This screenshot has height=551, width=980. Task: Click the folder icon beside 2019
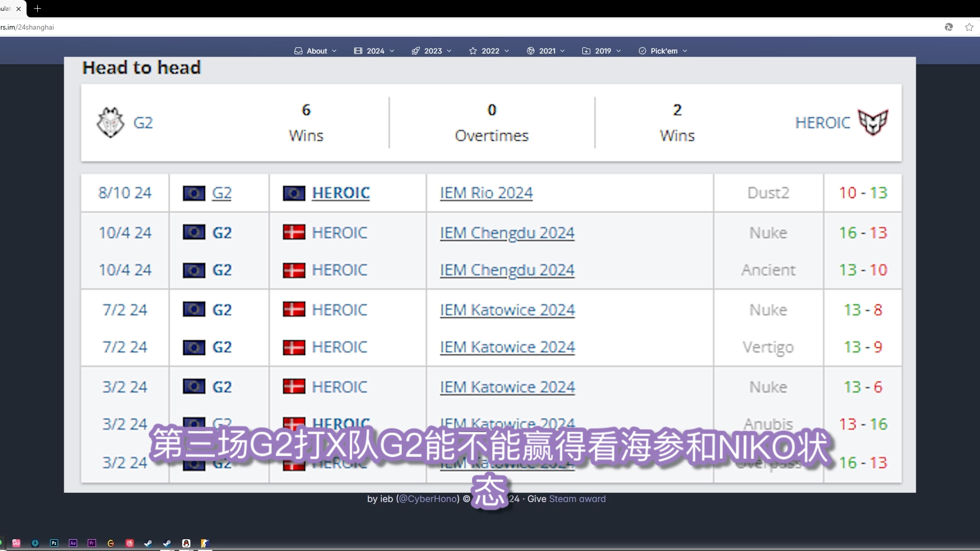[586, 51]
